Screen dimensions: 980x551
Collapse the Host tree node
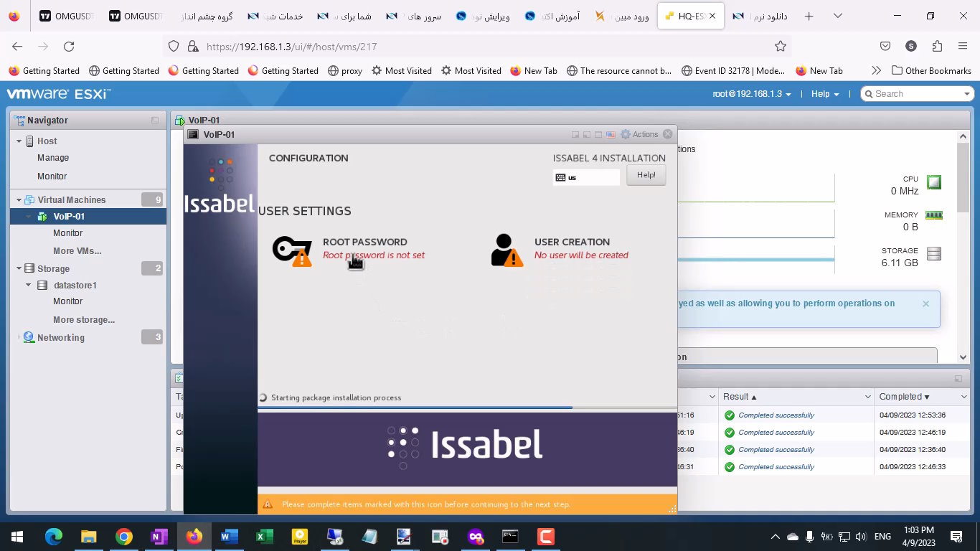(x=19, y=141)
